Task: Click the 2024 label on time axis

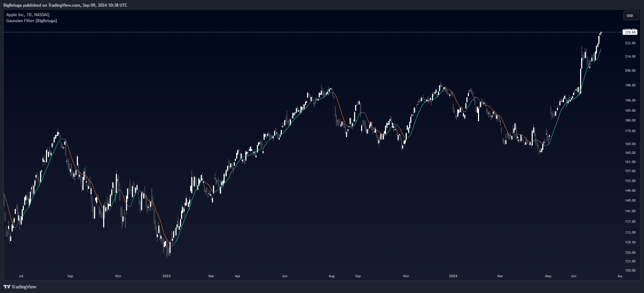Action: tap(453, 276)
